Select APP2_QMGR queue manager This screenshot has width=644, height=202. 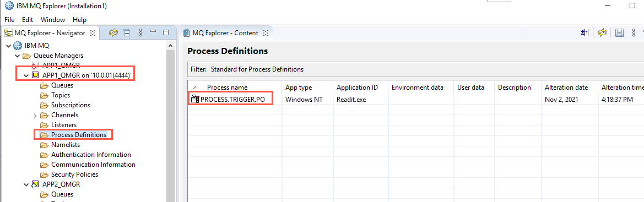point(61,184)
